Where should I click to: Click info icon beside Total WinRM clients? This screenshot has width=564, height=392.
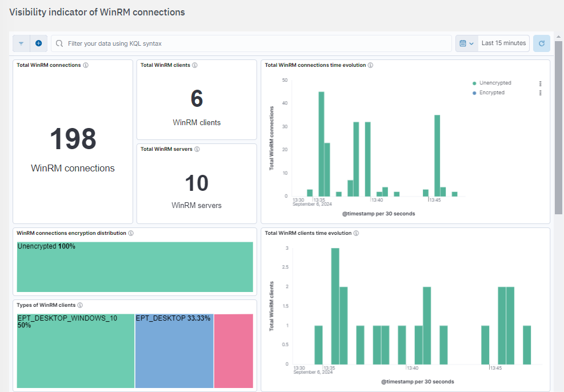(195, 65)
